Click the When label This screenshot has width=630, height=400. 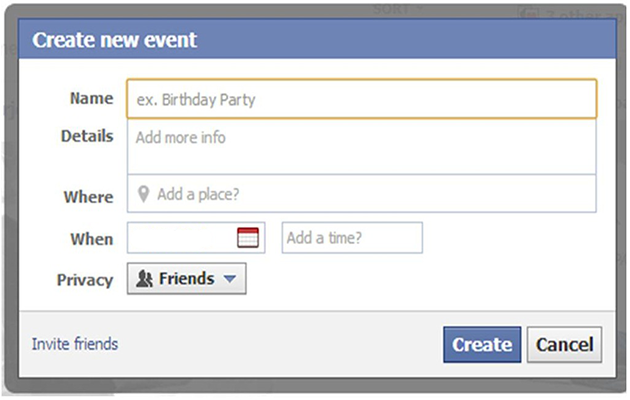pyautogui.click(x=91, y=240)
